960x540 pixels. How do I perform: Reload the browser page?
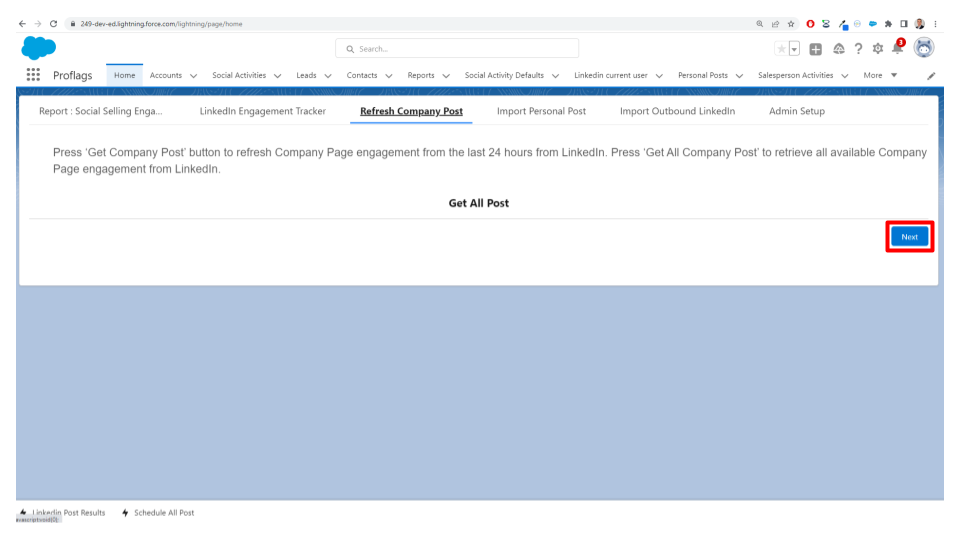53,24
